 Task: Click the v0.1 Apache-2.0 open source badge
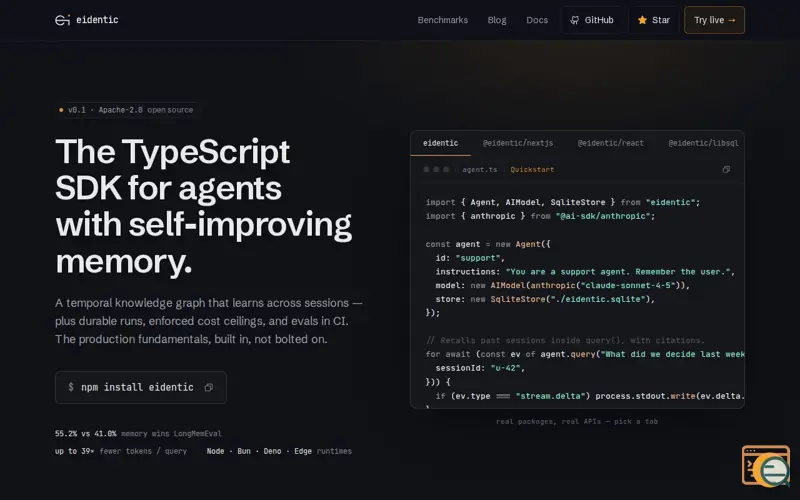(126, 110)
